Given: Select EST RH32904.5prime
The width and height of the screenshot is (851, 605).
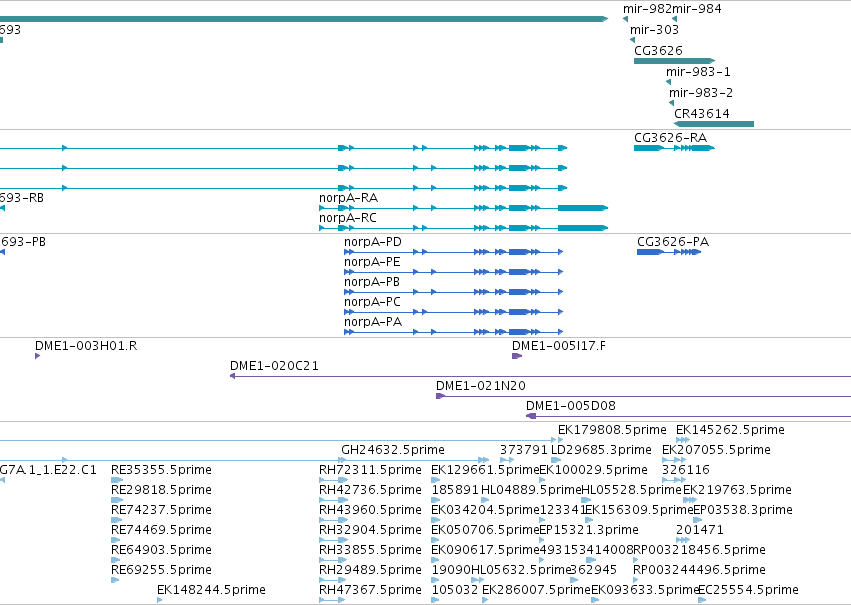Looking at the screenshot, I should [370, 531].
